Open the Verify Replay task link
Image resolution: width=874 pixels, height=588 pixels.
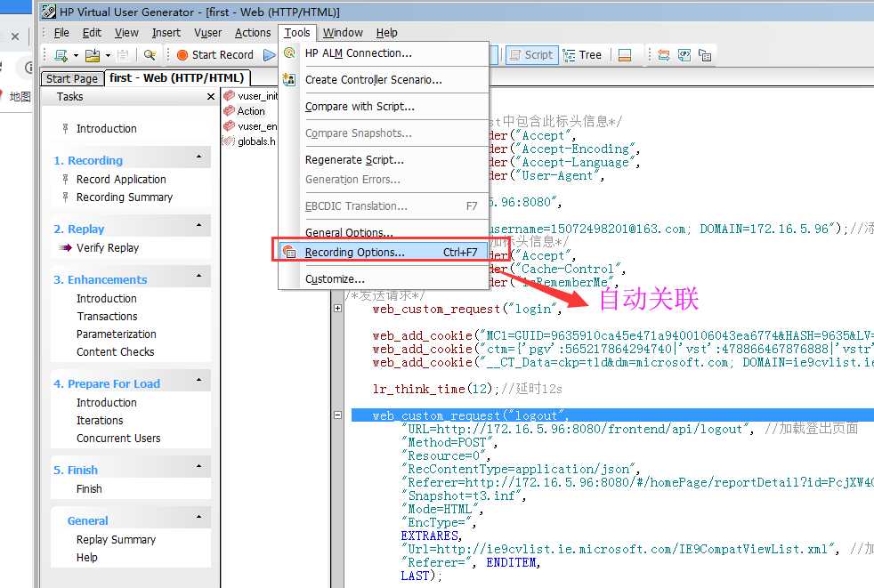(x=108, y=247)
